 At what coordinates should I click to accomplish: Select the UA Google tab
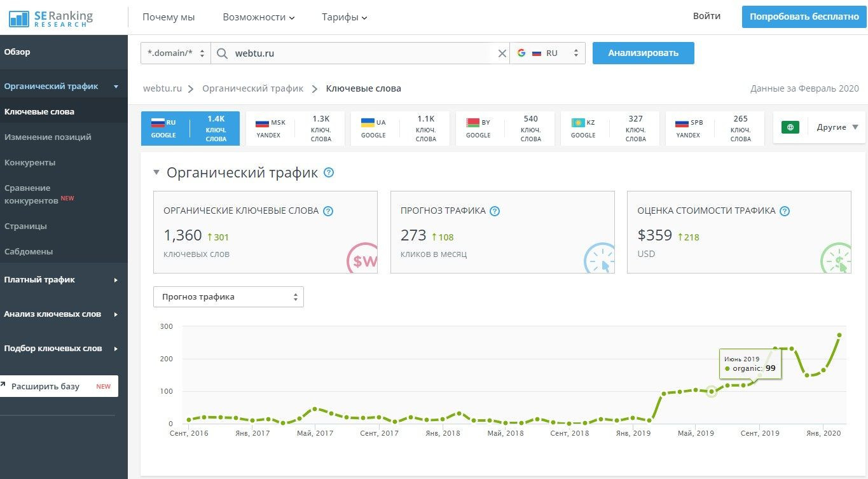pyautogui.click(x=400, y=128)
